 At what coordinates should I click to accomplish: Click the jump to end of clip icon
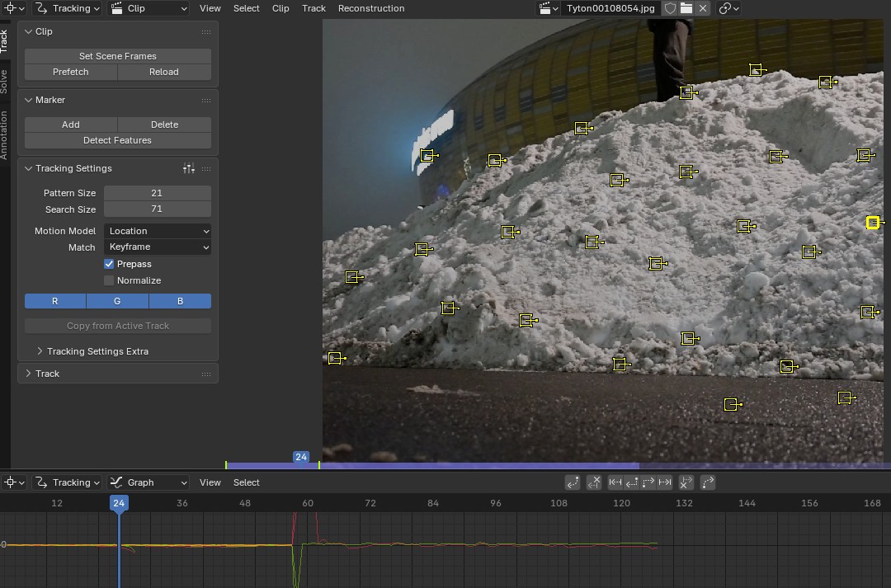point(666,482)
